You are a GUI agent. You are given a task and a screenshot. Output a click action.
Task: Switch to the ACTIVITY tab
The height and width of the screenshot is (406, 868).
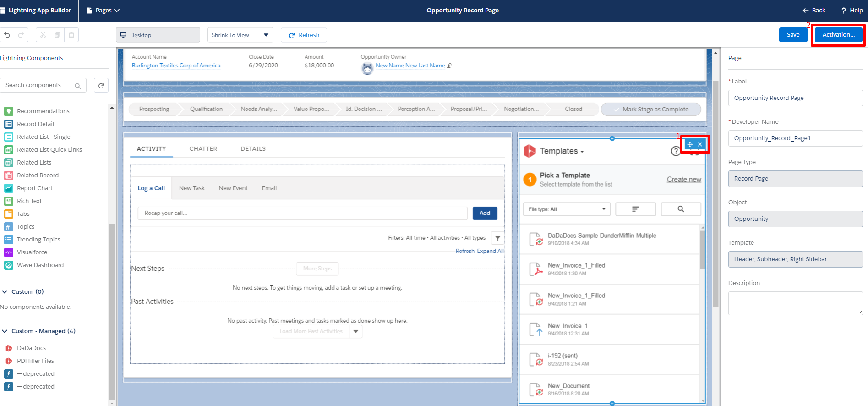click(151, 148)
